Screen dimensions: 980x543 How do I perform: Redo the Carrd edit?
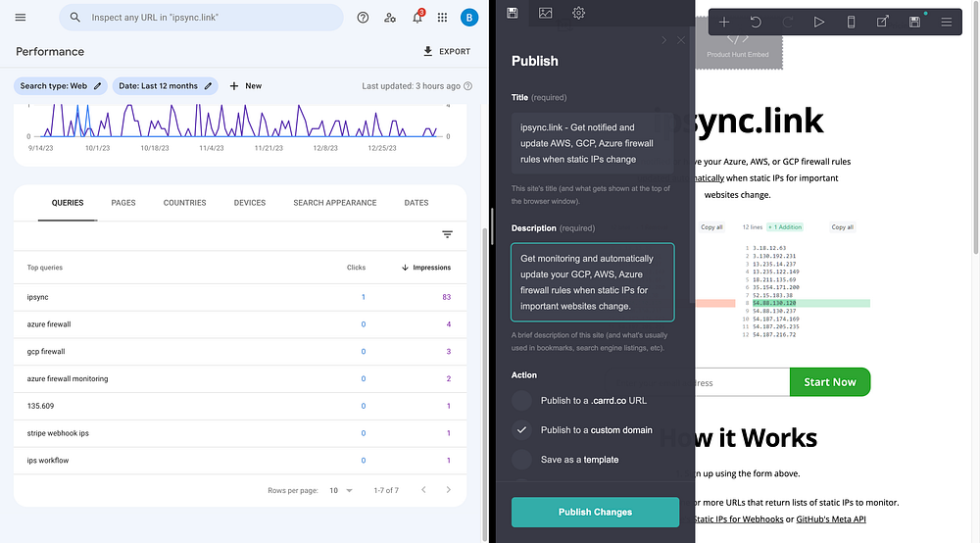[x=788, y=23]
